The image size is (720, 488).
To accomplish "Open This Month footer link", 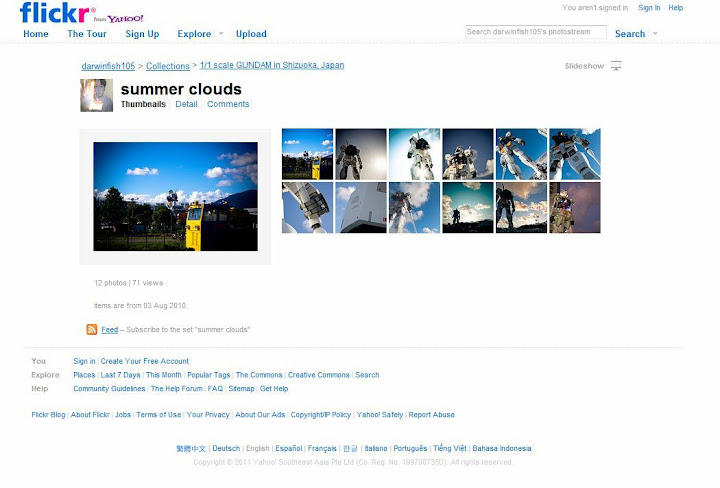I will tap(164, 375).
